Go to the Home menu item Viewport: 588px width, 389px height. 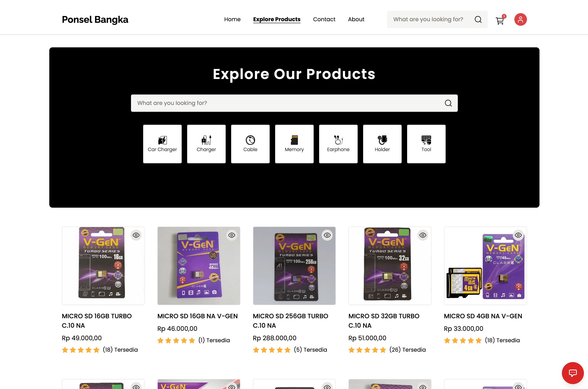232,19
